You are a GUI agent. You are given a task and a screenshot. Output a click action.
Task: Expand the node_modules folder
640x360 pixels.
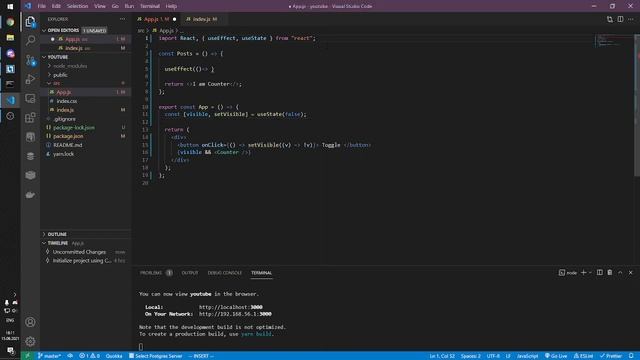(x=49, y=66)
